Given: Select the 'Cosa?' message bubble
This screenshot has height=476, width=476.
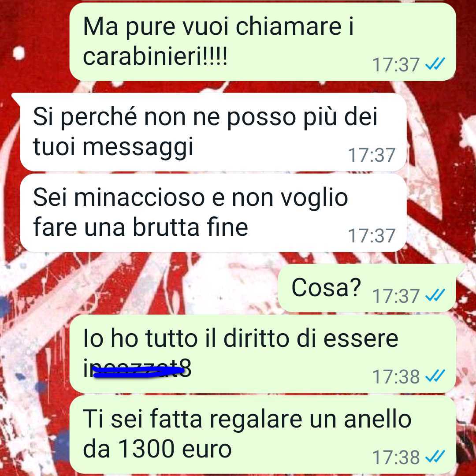Looking at the screenshot, I should click(x=367, y=288).
